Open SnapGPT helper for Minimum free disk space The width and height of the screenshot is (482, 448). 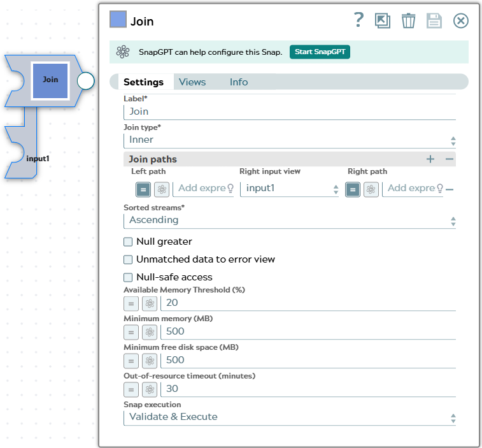[150, 361]
